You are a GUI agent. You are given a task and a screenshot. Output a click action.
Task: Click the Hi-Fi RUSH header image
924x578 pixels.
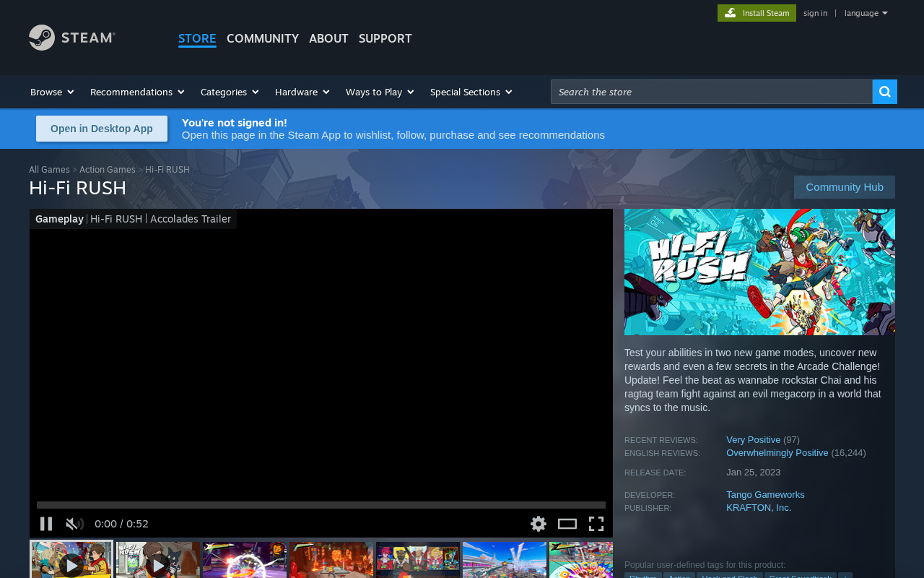(x=759, y=272)
